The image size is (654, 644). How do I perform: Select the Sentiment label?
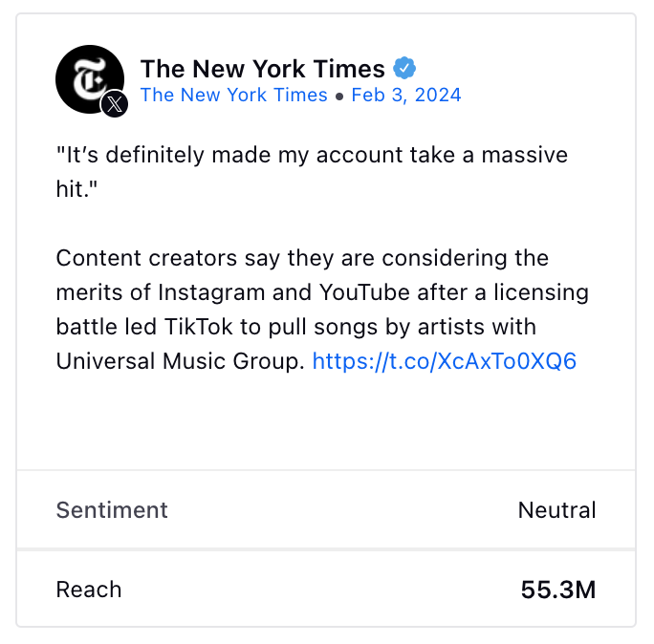112,510
